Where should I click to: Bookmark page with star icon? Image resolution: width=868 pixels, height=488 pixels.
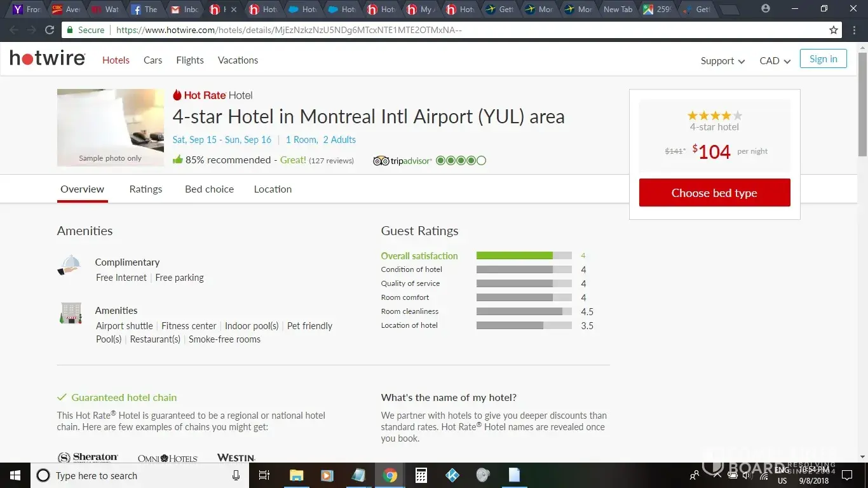pyautogui.click(x=834, y=30)
